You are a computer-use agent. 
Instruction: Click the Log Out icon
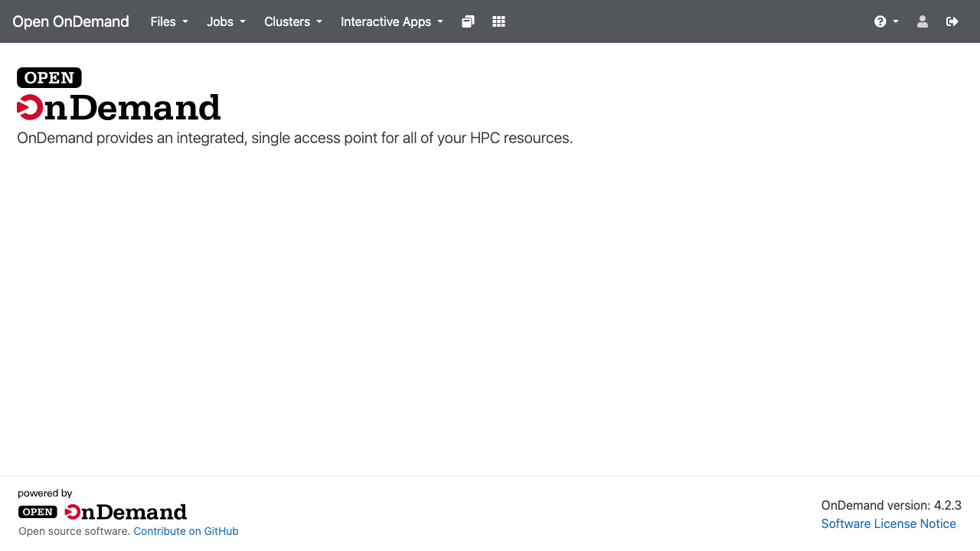click(x=952, y=21)
